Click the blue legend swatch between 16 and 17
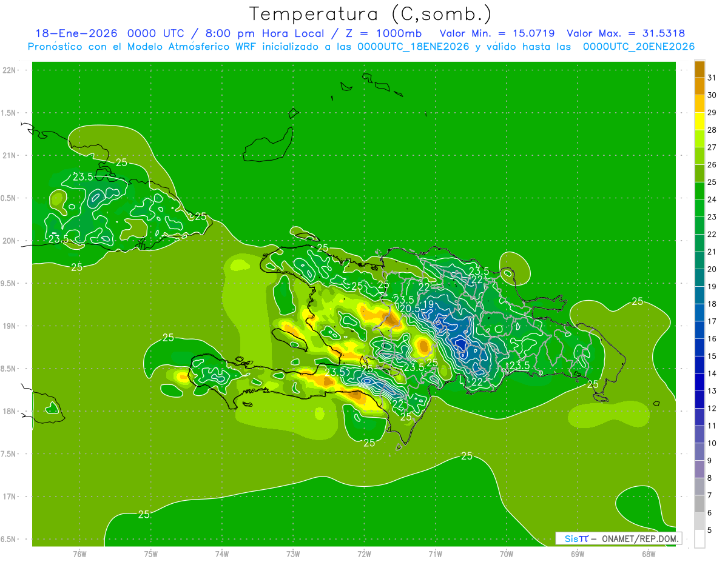 pos(699,330)
